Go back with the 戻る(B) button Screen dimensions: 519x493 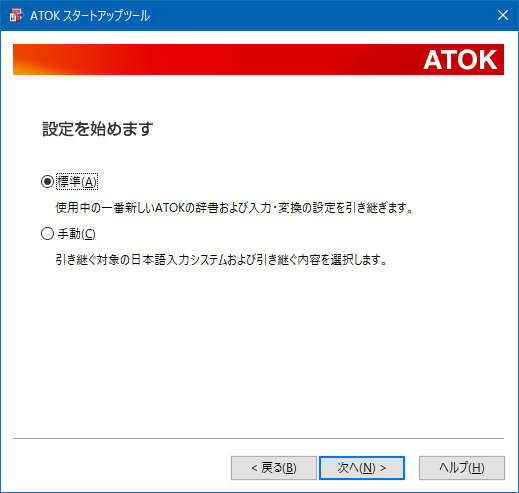pos(274,468)
